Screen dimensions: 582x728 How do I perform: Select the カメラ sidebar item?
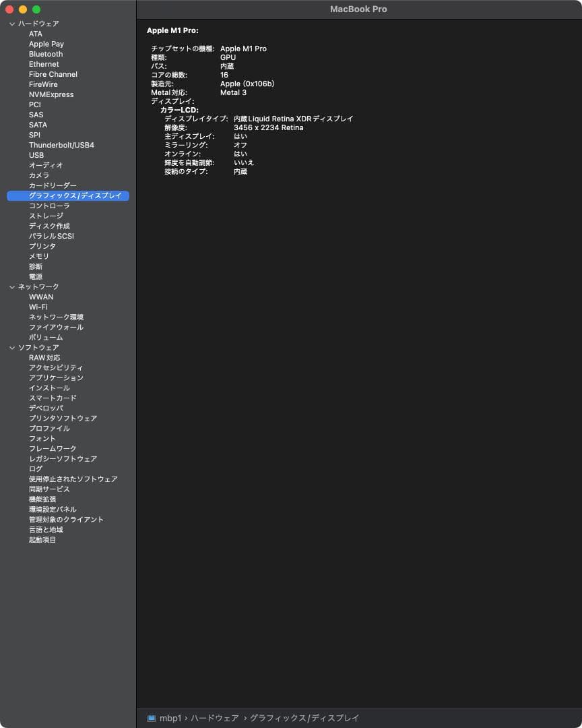point(38,175)
